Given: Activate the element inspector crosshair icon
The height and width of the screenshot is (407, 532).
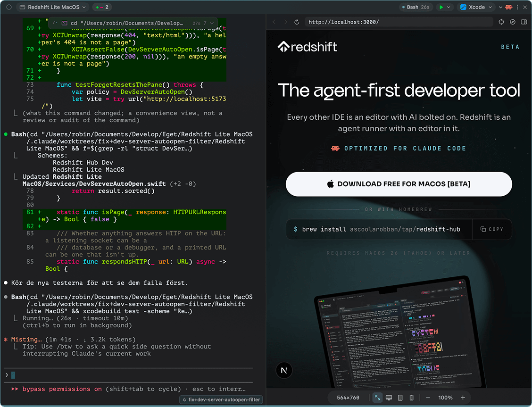Looking at the screenshot, I should pos(501,22).
